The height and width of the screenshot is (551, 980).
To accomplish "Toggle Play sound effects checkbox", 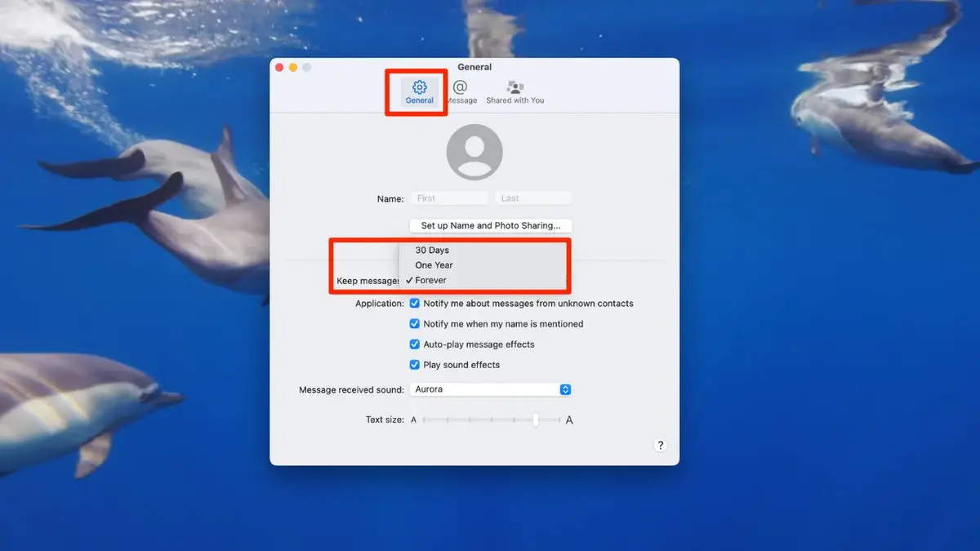I will click(x=415, y=365).
